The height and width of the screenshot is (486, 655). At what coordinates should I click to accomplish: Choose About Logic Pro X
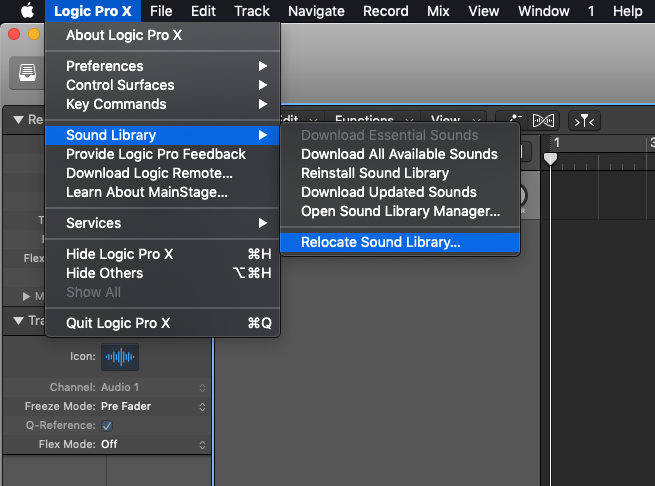(x=162, y=35)
